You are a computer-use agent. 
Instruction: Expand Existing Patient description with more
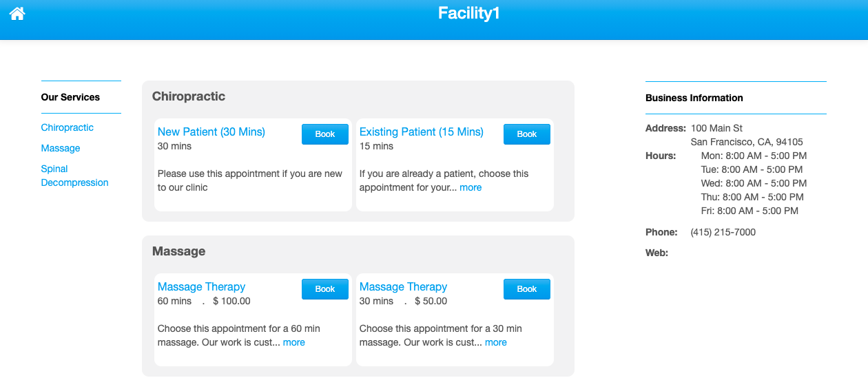point(471,187)
